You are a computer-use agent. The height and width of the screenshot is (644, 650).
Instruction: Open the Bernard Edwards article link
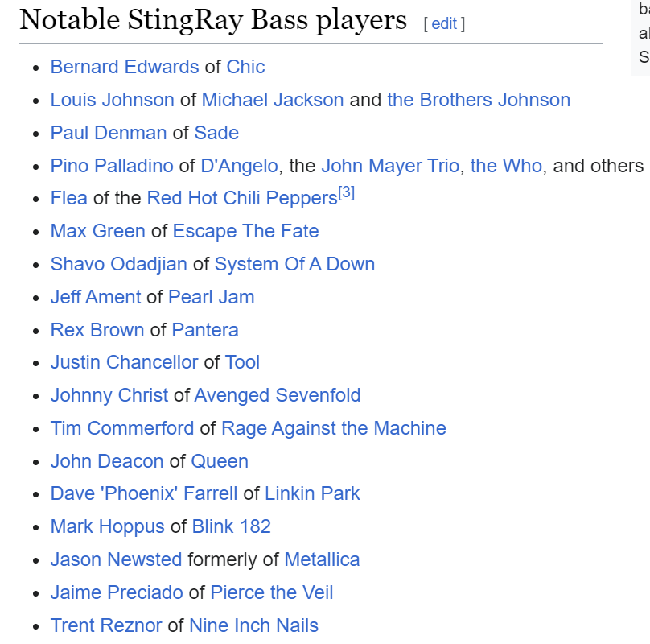(125, 67)
